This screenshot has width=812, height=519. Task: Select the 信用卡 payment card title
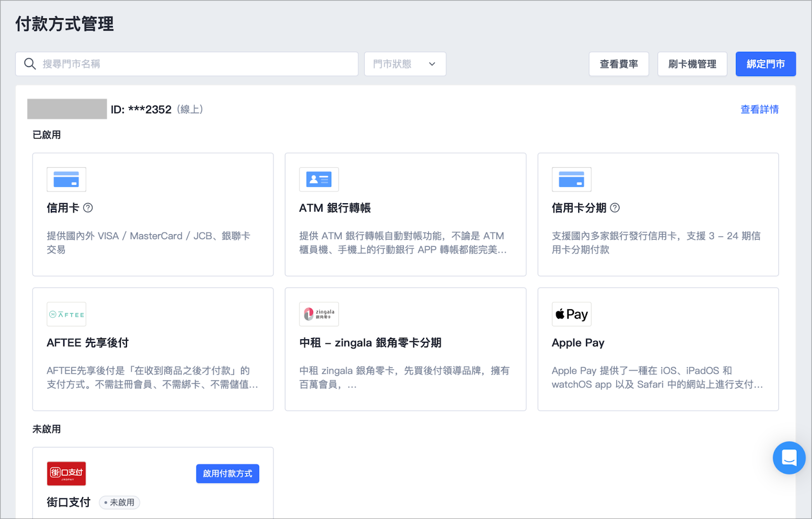click(x=63, y=208)
